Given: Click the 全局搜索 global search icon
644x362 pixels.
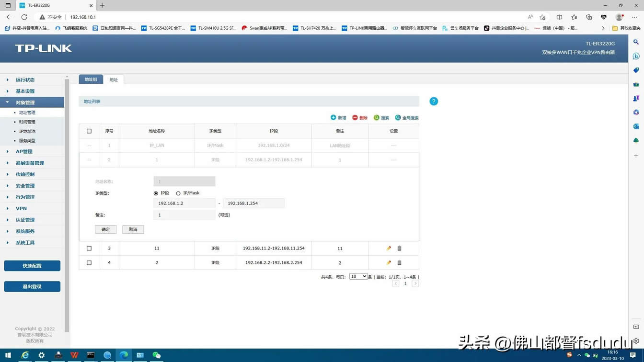Looking at the screenshot, I should 398,118.
